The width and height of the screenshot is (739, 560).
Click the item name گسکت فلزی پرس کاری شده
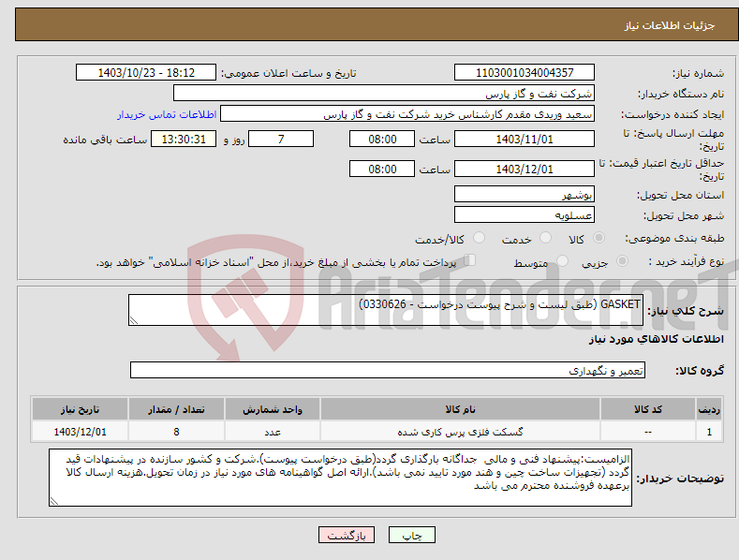pos(460,432)
